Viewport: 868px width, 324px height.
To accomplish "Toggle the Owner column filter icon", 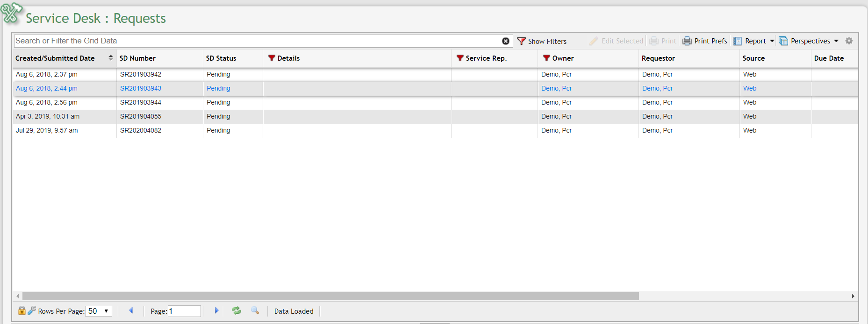I will click(x=546, y=58).
